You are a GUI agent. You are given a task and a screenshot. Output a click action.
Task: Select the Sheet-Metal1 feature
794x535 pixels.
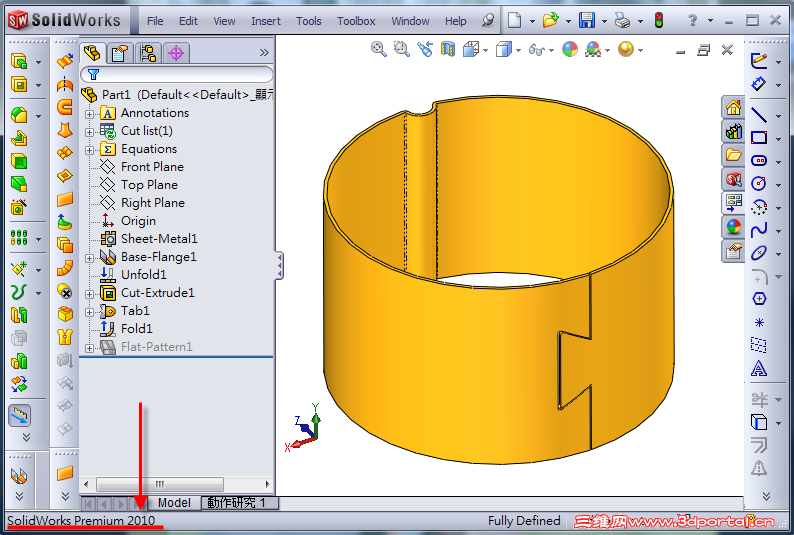159,238
